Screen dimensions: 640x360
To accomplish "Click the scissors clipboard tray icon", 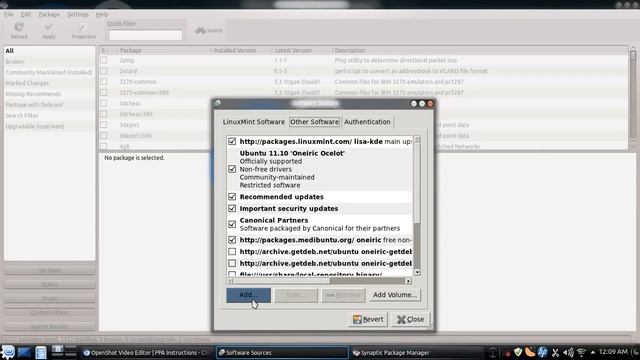I will pos(555,352).
